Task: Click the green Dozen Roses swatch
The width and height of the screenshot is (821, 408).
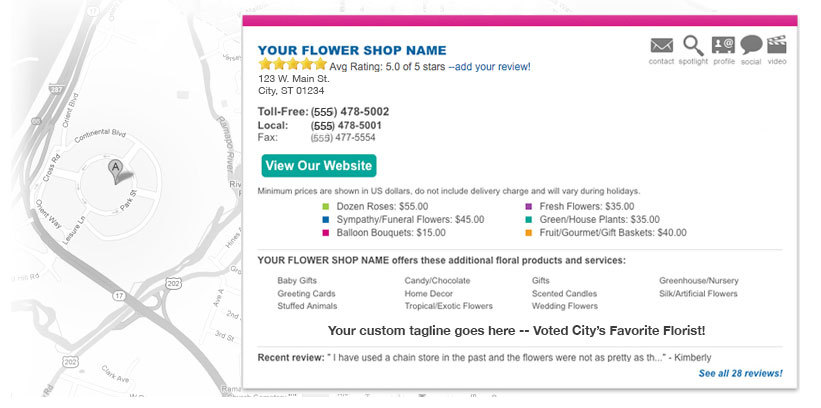Action: pyautogui.click(x=326, y=207)
